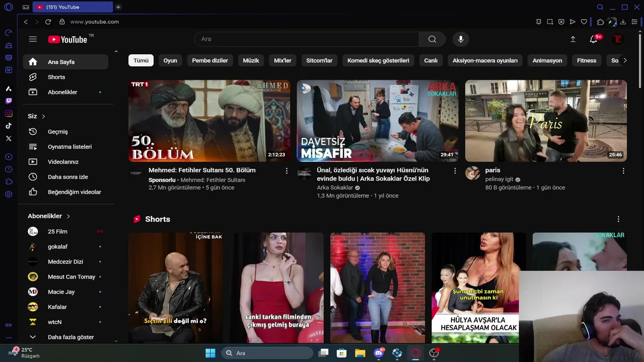644x362 pixels.
Task: Select the Pembe diziler filter chip
Action: point(210,60)
